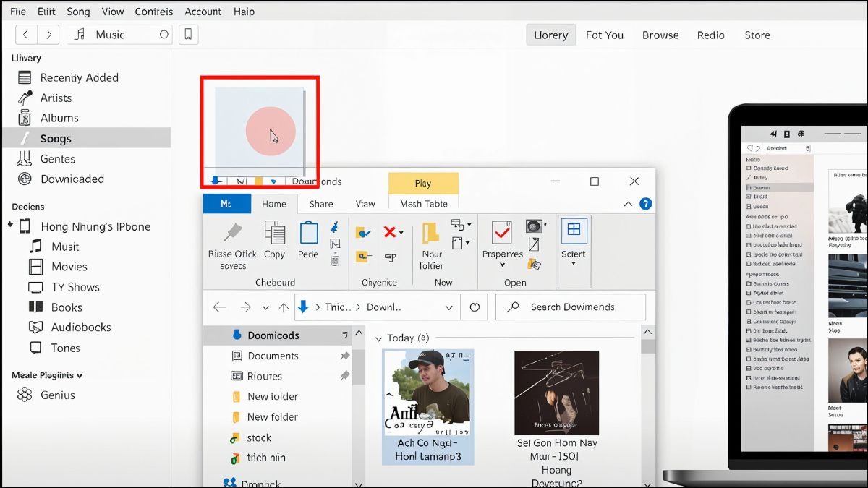Click Copy in Explorer ribbon
This screenshot has width=868, height=488.
pyautogui.click(x=275, y=240)
